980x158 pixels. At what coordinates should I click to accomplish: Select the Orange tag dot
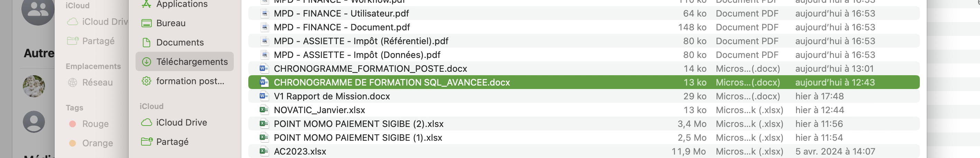[x=73, y=143]
